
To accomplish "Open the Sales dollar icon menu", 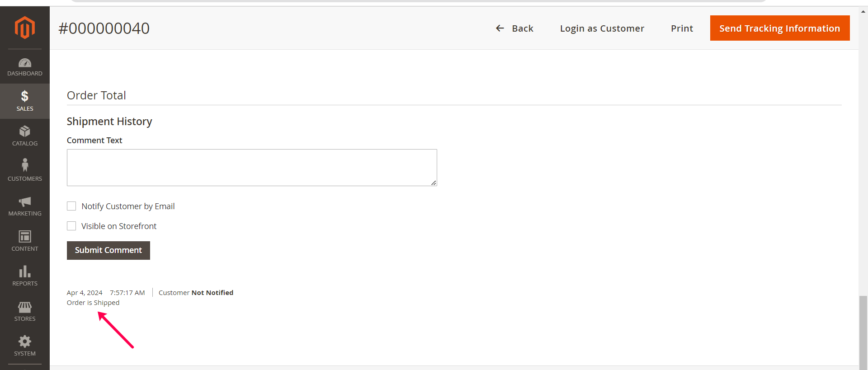I will (x=25, y=101).
